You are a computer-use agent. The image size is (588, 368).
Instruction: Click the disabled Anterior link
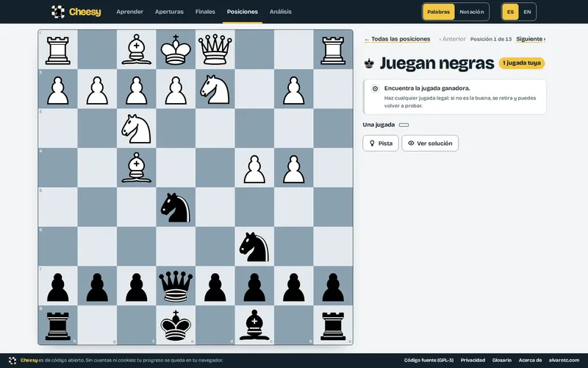[x=453, y=39]
